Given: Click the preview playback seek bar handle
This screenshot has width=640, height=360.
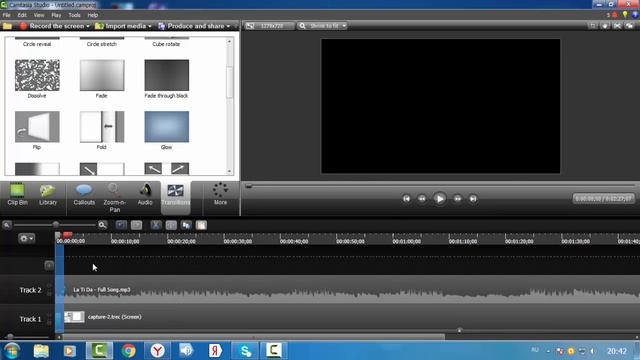Looking at the screenshot, I should tap(249, 186).
